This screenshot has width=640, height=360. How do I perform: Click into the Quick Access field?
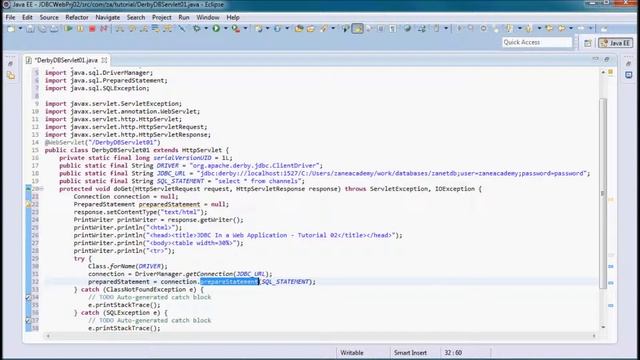(537, 42)
